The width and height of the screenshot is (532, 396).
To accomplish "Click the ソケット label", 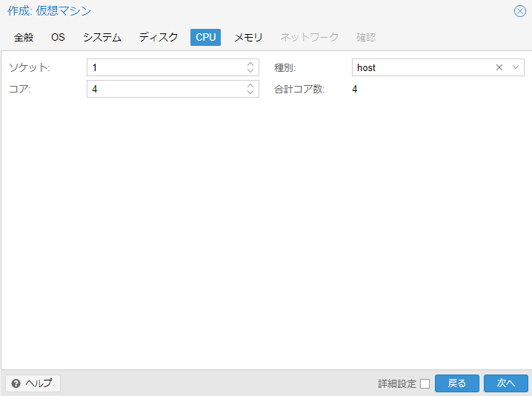I will click(x=29, y=67).
